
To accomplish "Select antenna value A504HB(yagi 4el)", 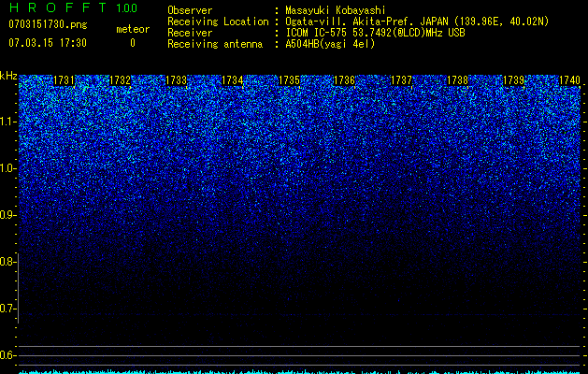I will (330, 44).
